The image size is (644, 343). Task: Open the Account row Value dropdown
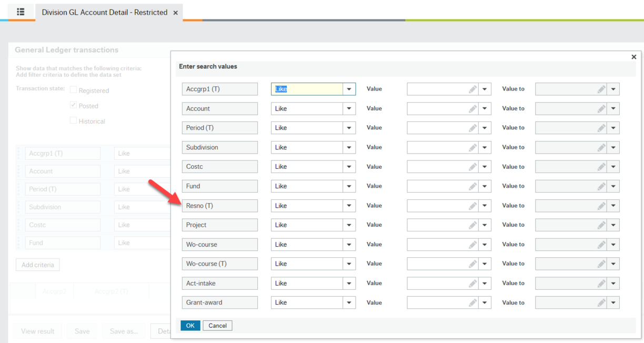pos(485,108)
